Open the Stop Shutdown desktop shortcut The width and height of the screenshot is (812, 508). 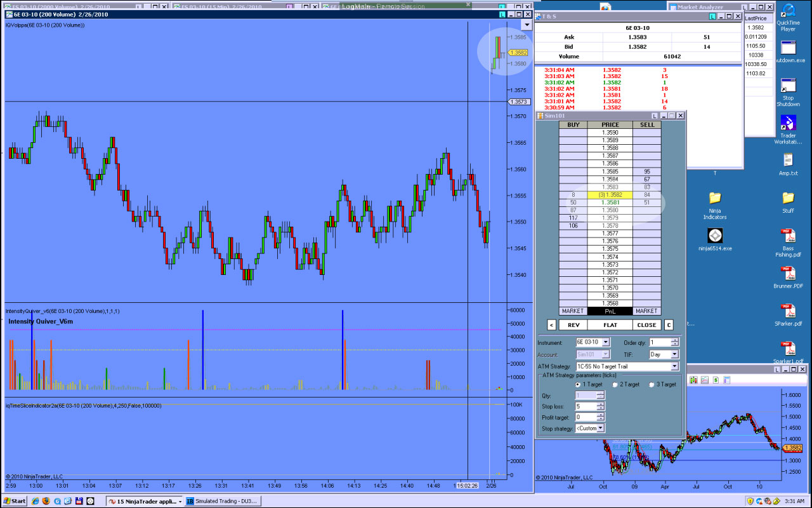click(x=788, y=93)
